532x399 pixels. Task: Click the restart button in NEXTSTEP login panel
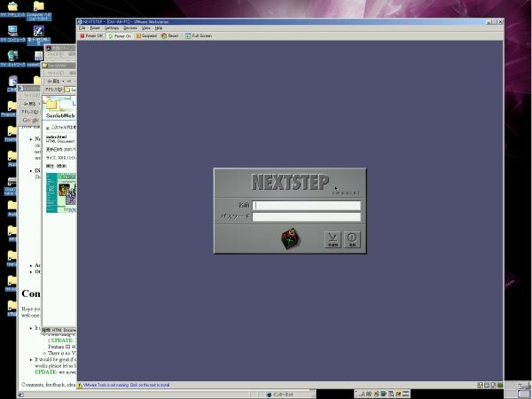(332, 239)
